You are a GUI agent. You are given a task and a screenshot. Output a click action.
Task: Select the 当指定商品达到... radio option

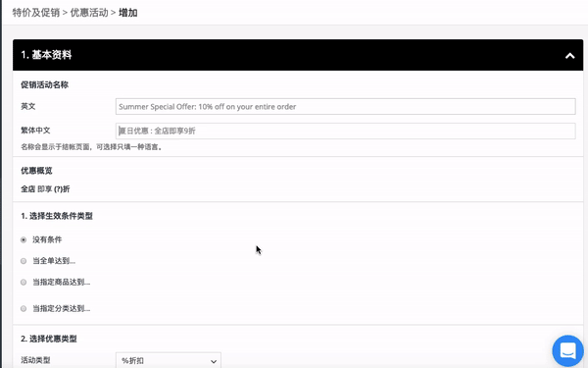[24, 282]
